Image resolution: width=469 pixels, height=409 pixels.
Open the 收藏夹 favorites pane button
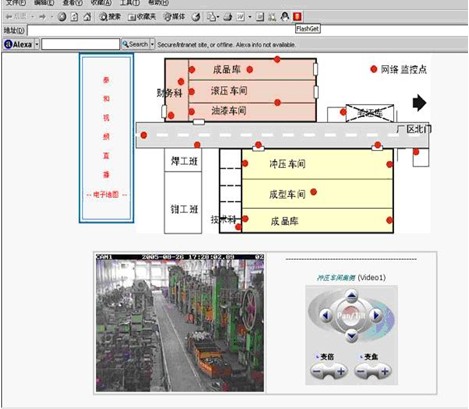point(142,16)
